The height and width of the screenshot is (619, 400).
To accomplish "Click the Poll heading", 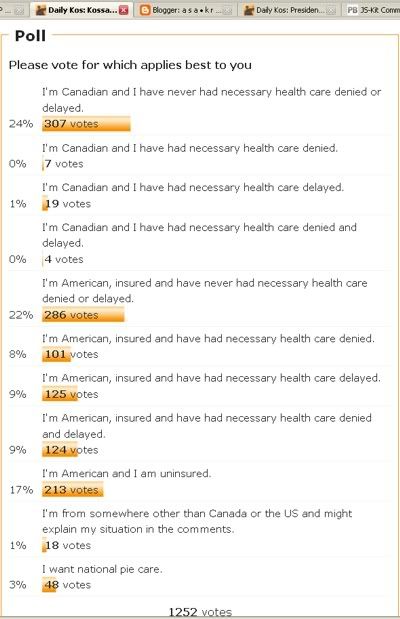I will 30,36.
